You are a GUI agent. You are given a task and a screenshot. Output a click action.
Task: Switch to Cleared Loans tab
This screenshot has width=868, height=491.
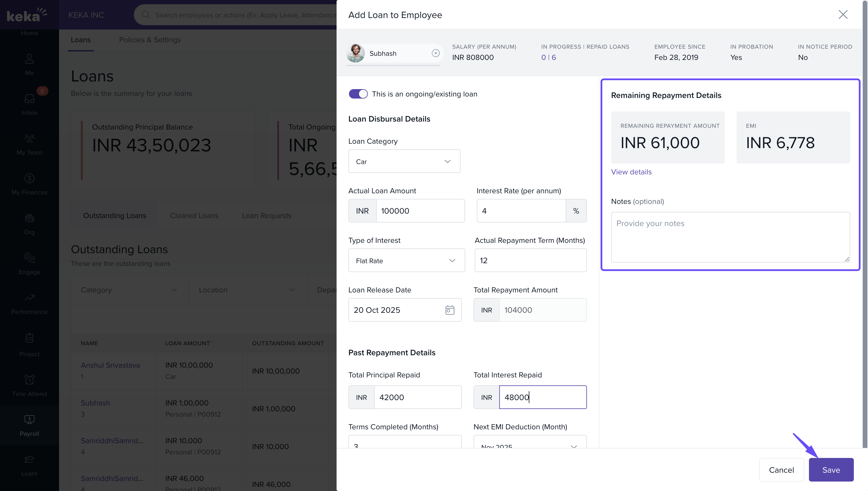(x=194, y=215)
